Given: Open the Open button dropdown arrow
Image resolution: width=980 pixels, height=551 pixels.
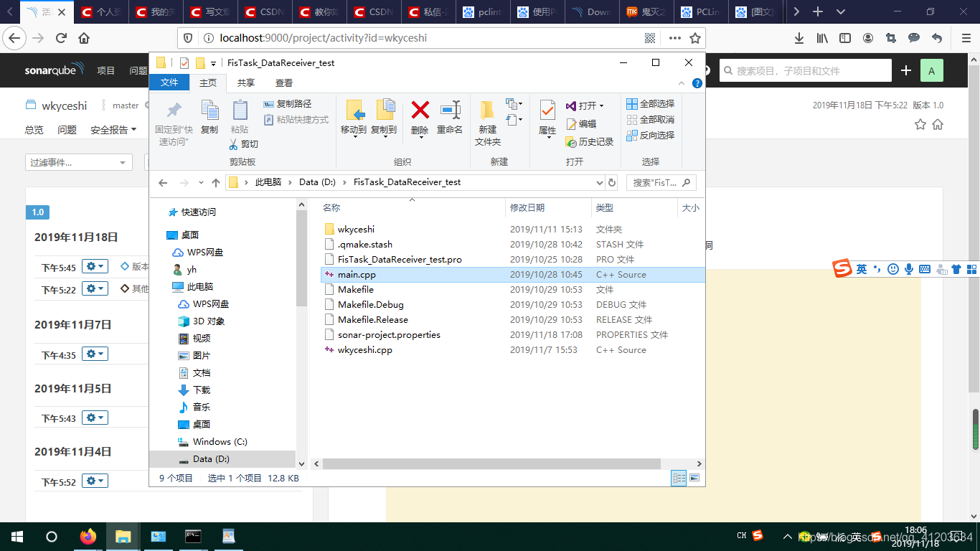Looking at the screenshot, I should (x=601, y=106).
